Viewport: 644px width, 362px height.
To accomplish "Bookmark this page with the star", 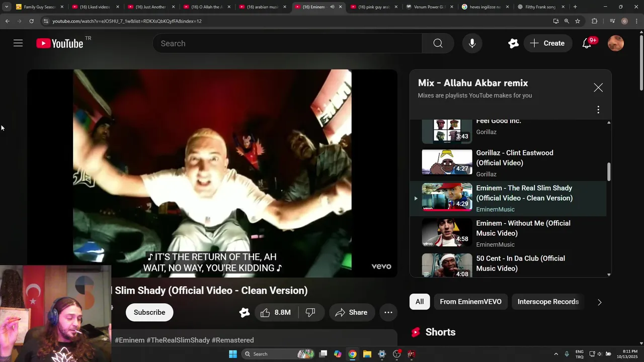I will click(x=578, y=21).
